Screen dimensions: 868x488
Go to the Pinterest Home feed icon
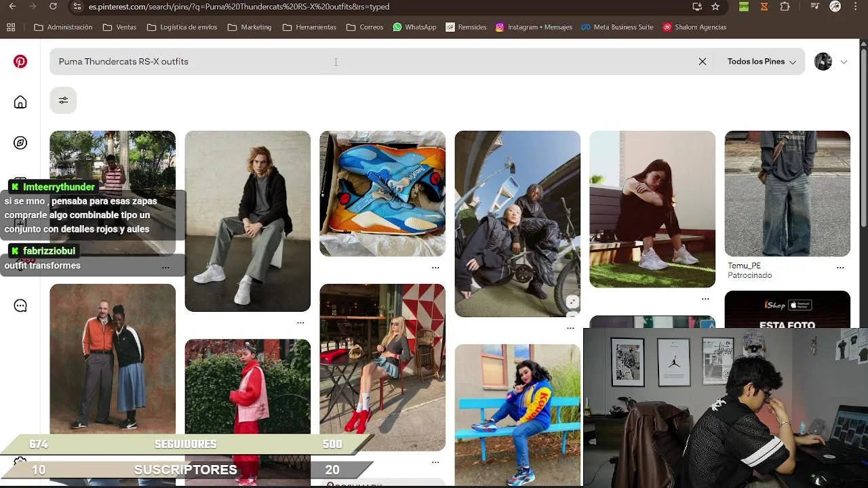click(20, 102)
